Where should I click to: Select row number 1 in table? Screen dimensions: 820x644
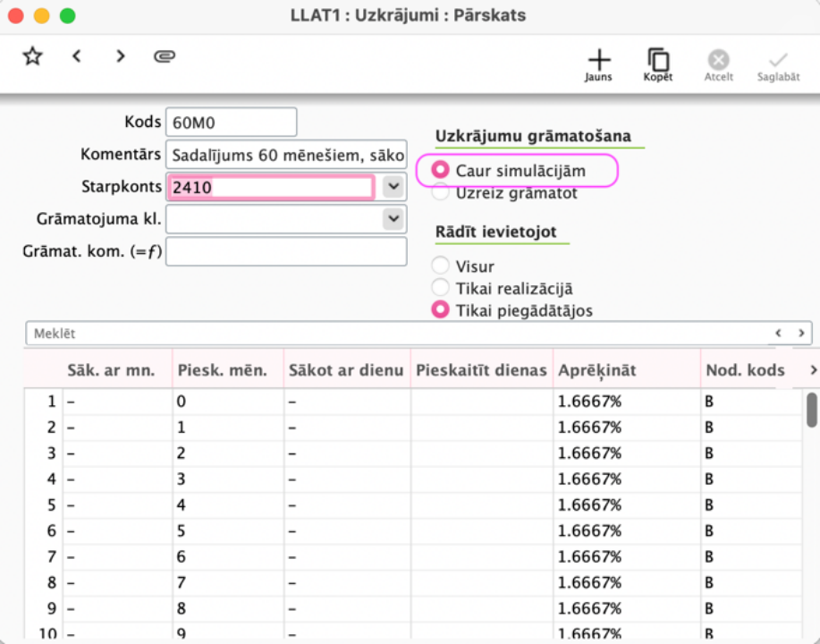click(51, 402)
